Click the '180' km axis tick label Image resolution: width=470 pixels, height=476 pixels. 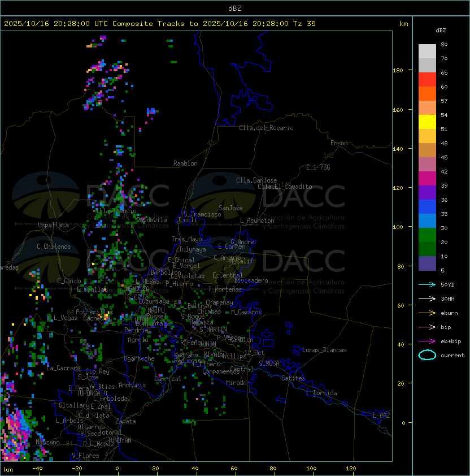coord(398,71)
